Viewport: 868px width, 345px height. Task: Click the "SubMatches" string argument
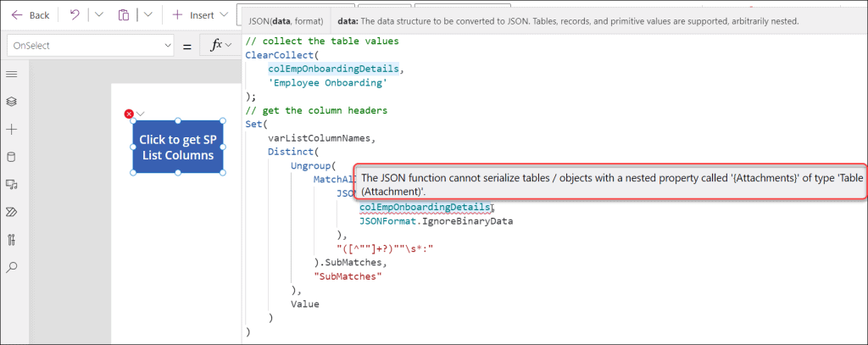coord(348,276)
